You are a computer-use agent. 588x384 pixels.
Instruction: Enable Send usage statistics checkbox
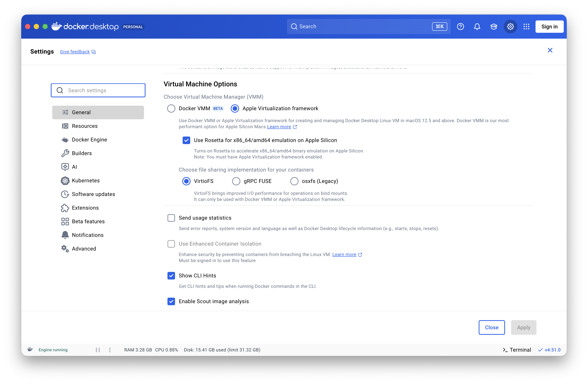tap(171, 218)
